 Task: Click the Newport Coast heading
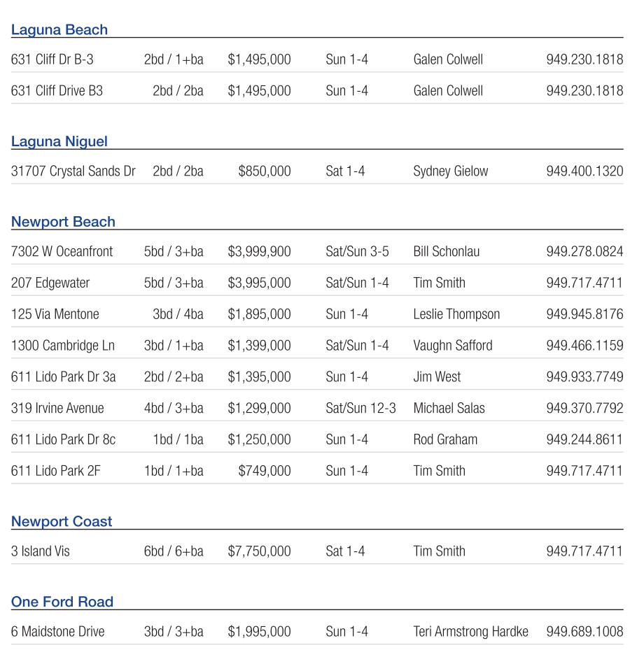click(62, 521)
